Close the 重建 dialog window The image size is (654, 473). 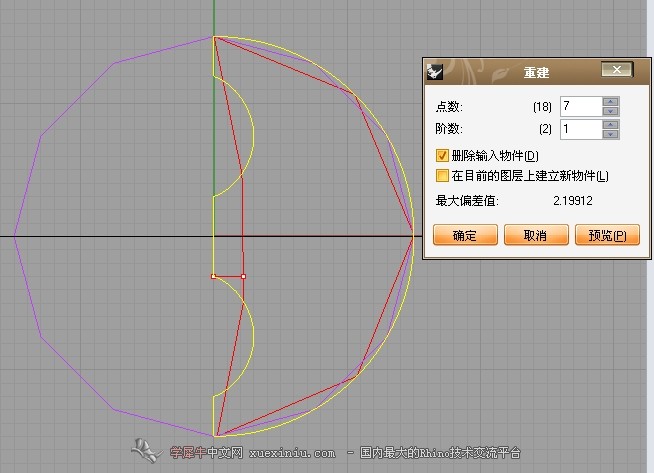tap(617, 69)
